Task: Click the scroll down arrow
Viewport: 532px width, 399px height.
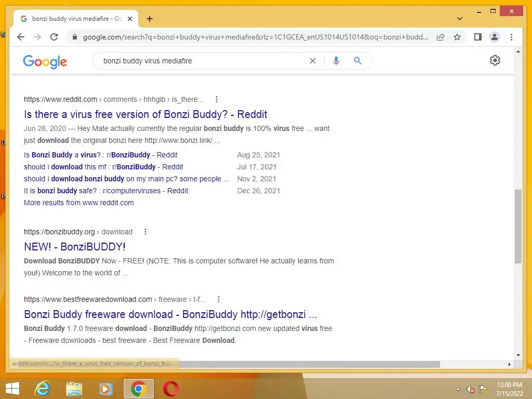Action: [518, 355]
